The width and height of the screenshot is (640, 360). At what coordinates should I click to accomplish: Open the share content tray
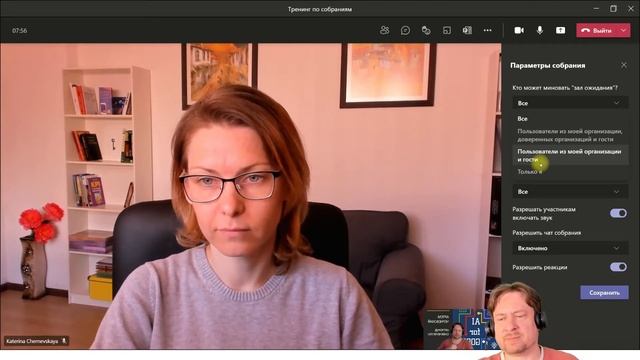click(561, 30)
